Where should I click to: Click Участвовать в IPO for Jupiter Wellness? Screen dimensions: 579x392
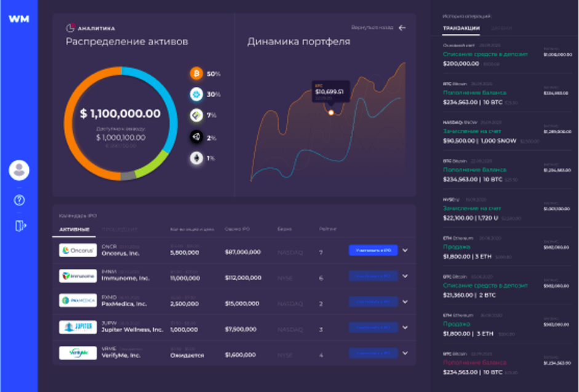point(373,327)
